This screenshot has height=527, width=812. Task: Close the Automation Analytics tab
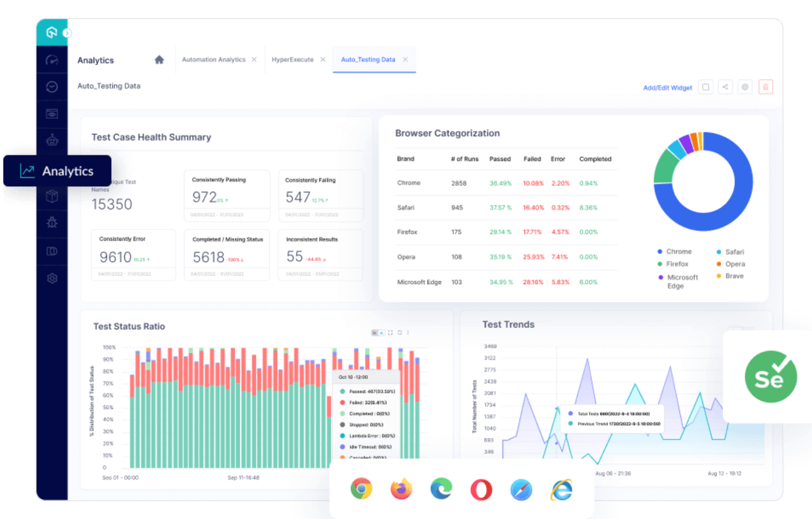[x=254, y=59]
